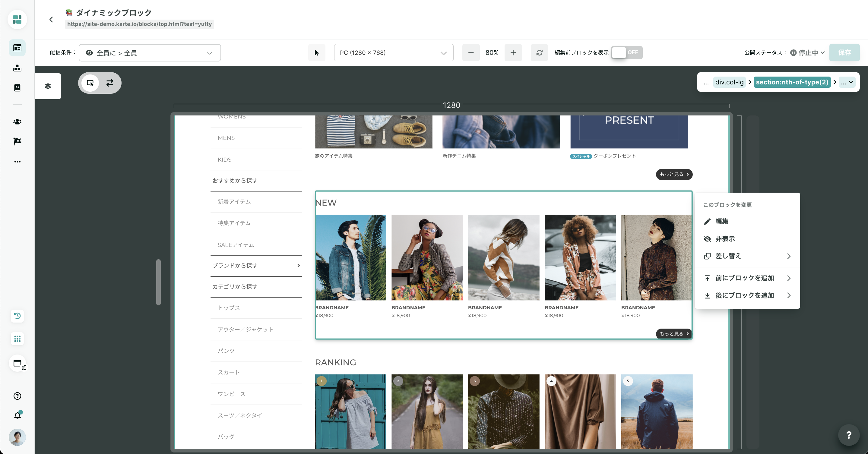Image resolution: width=868 pixels, height=454 pixels.
Task: Toggle the 編集前ブロックを表示 switch
Action: click(x=626, y=52)
